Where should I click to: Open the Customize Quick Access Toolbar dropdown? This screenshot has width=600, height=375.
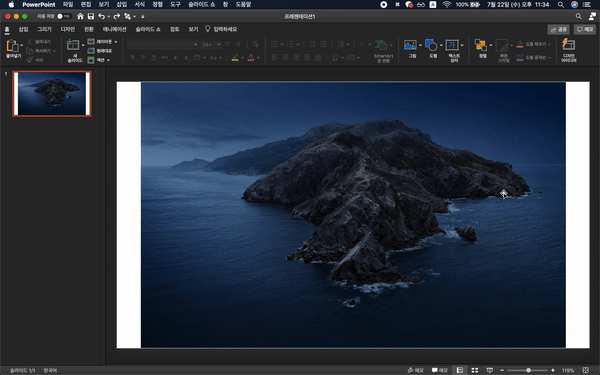tap(143, 16)
